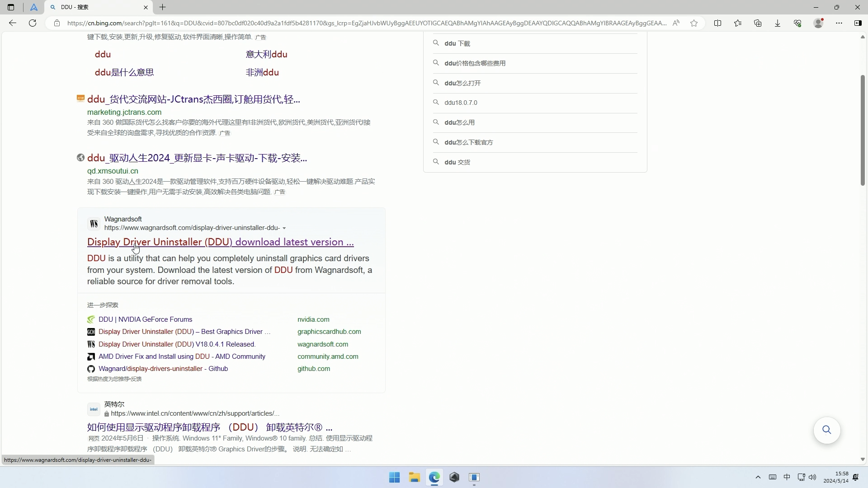Reload the page with the refresh icon
Screen dimensions: 868x488
[32, 23]
